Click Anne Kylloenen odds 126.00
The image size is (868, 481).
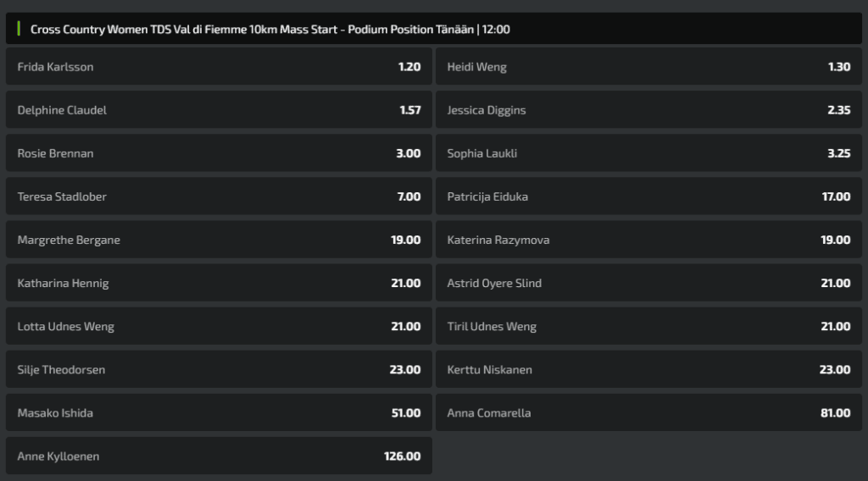coord(219,456)
